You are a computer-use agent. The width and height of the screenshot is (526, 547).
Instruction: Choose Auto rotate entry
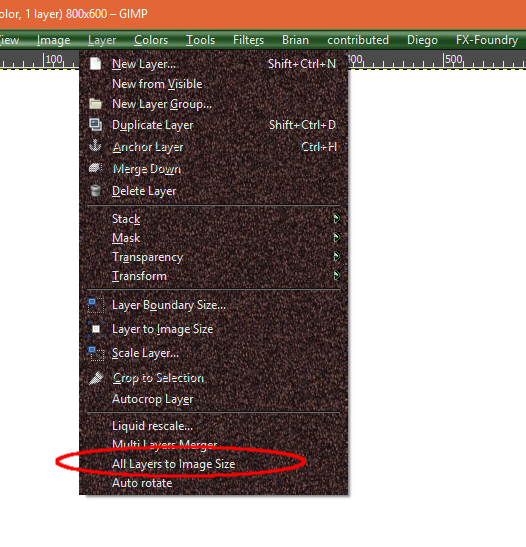(213, 483)
